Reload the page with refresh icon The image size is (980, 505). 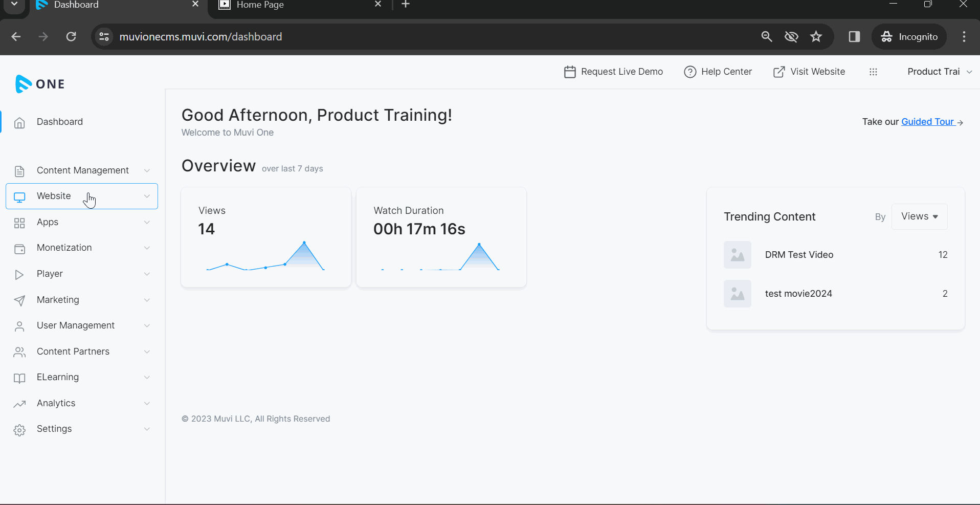pos(71,37)
